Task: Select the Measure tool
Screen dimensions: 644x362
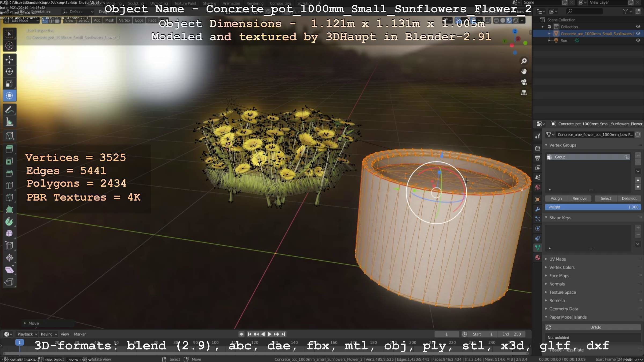Action: click(9, 122)
